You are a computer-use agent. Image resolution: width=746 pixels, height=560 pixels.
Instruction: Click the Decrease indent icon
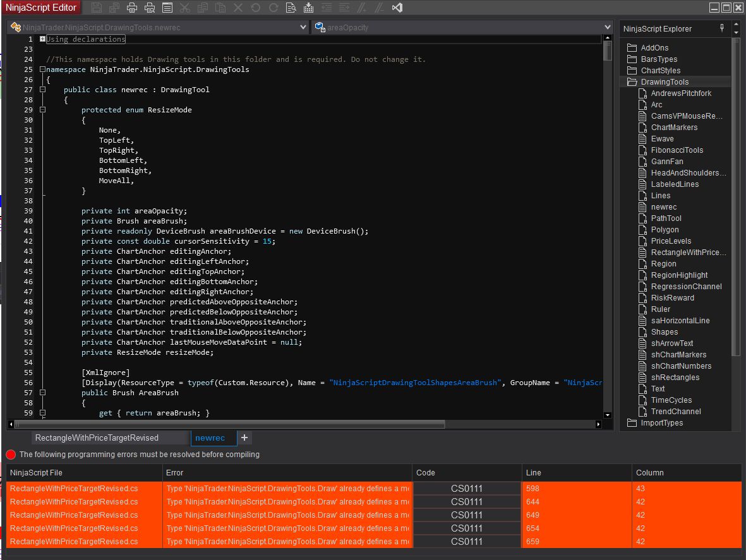[x=327, y=8]
